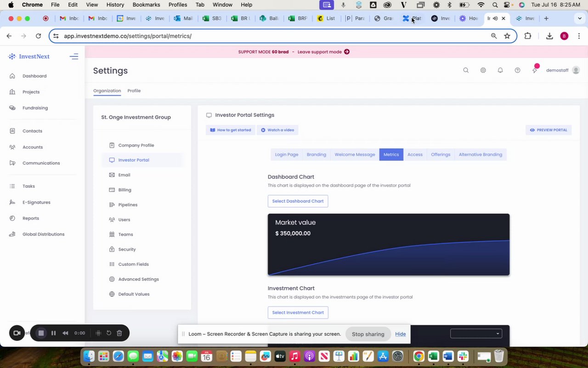Click the help question mark icon

(x=518, y=70)
